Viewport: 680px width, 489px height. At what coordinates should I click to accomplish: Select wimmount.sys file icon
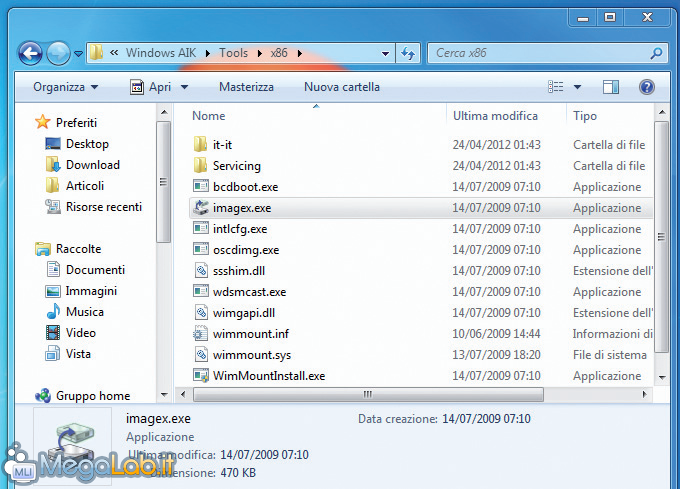[200, 355]
